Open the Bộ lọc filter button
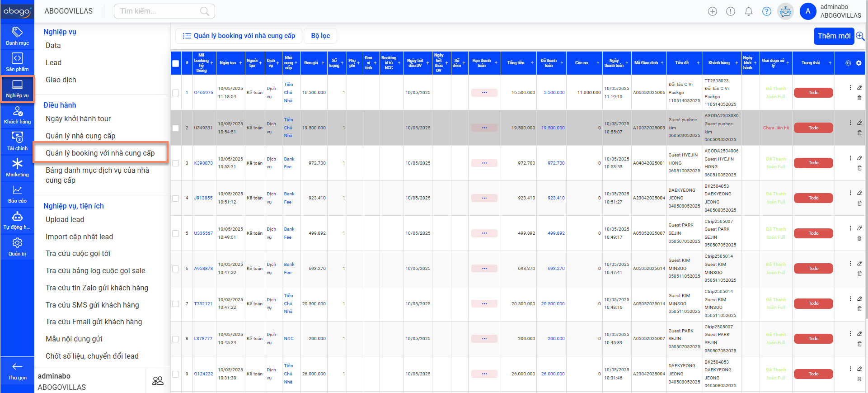This screenshot has height=393, width=868. click(320, 36)
